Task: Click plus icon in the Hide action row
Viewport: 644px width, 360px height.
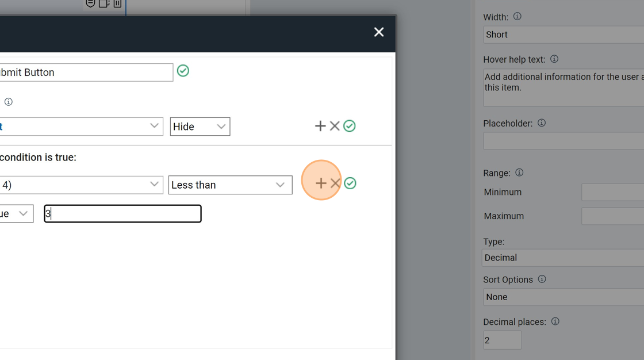Action: tap(320, 126)
